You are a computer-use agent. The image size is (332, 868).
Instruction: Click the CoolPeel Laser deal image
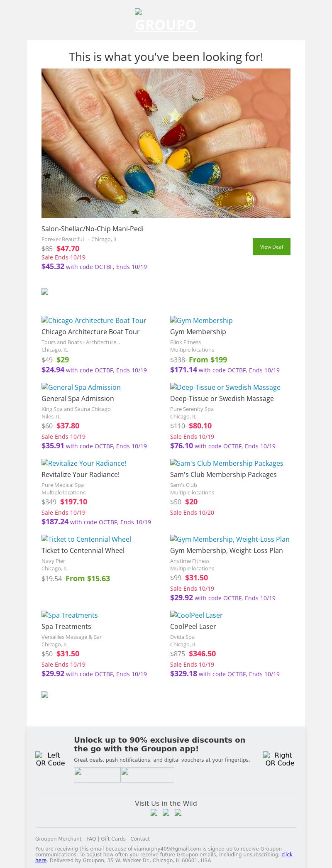[x=196, y=615]
